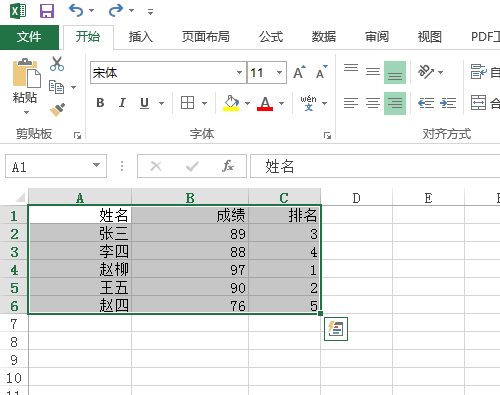This screenshot has height=395, width=500.
Task: Click the formula bar showing 姓名
Action: coord(375,166)
